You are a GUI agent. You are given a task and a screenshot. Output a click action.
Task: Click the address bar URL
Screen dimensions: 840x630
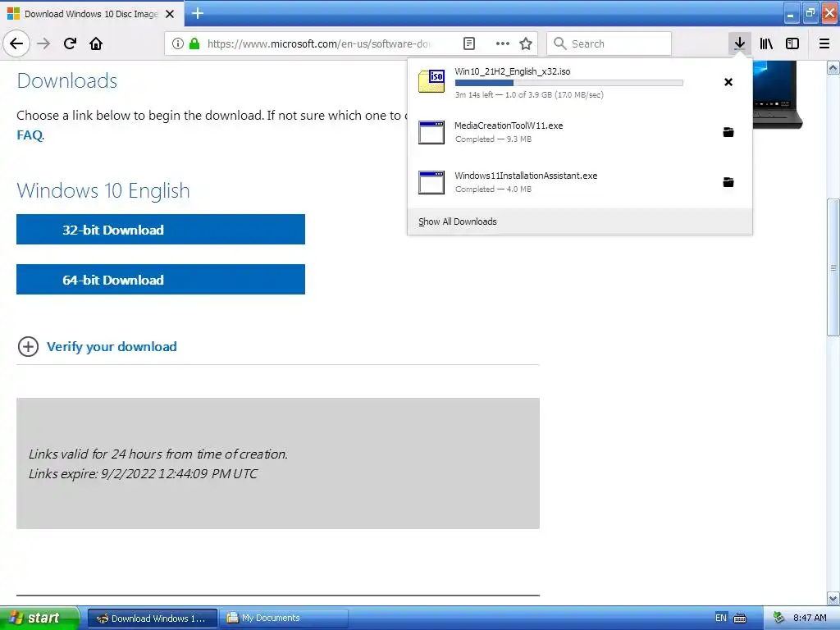(x=319, y=44)
